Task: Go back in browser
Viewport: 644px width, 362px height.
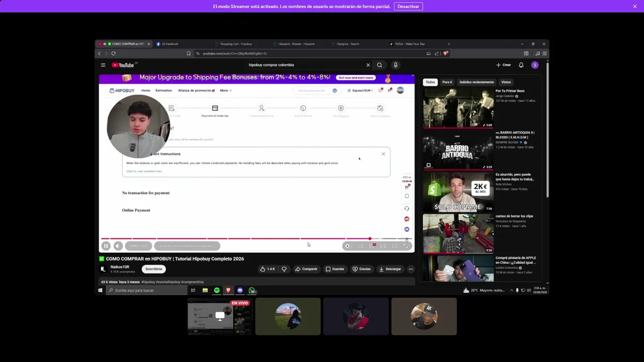Action: tap(99, 53)
